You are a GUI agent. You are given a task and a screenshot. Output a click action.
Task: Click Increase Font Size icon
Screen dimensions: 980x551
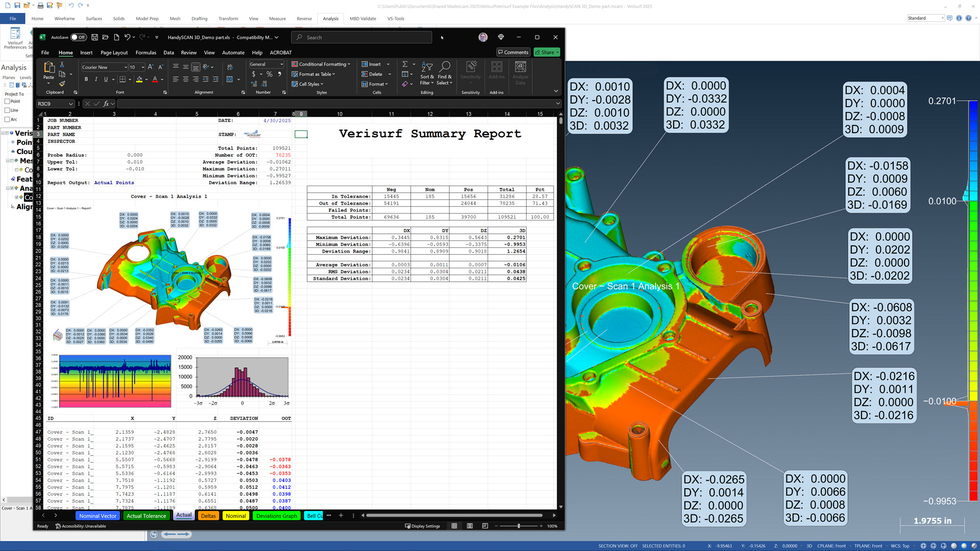(151, 67)
